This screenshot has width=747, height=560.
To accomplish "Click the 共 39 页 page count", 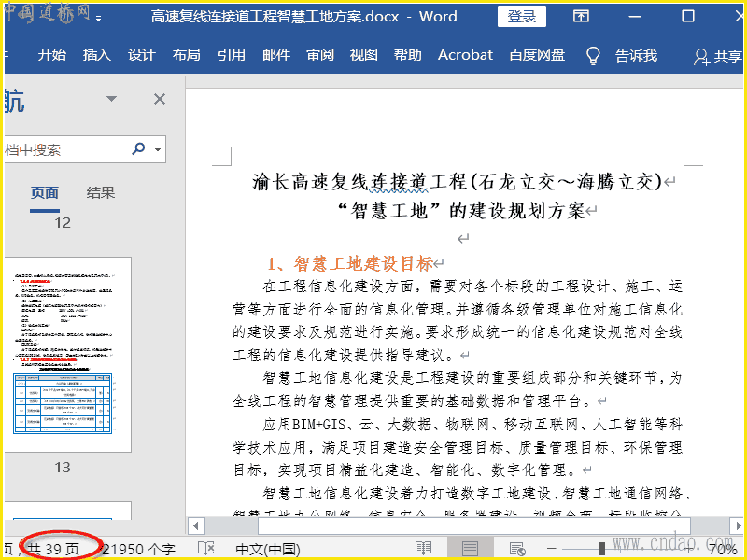I will pos(53,549).
